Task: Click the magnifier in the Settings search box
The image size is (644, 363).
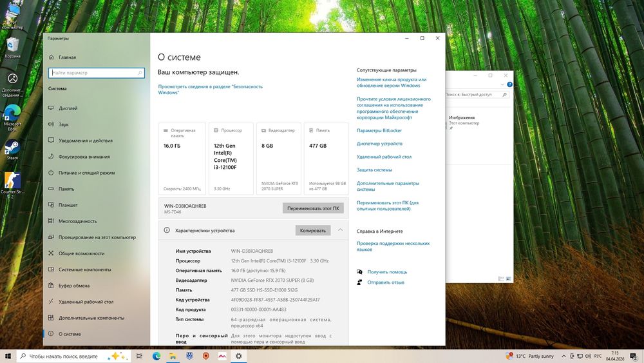Action: [140, 73]
